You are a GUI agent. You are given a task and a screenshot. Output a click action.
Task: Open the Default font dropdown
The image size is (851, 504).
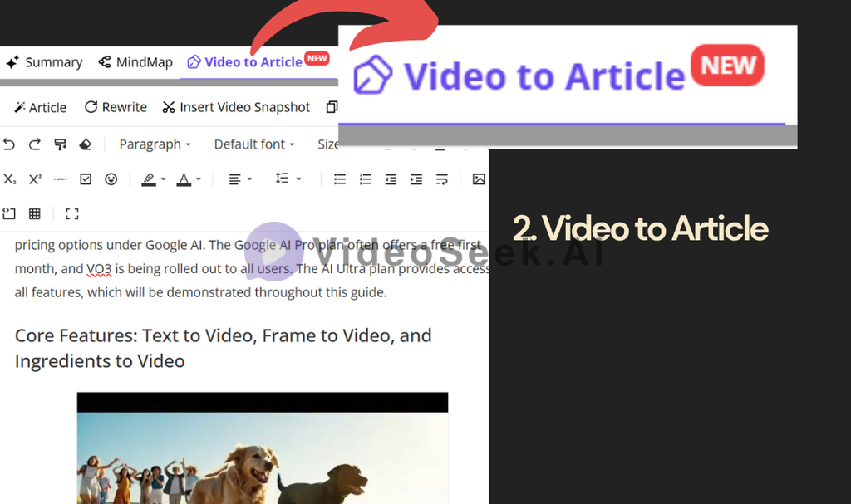254,144
